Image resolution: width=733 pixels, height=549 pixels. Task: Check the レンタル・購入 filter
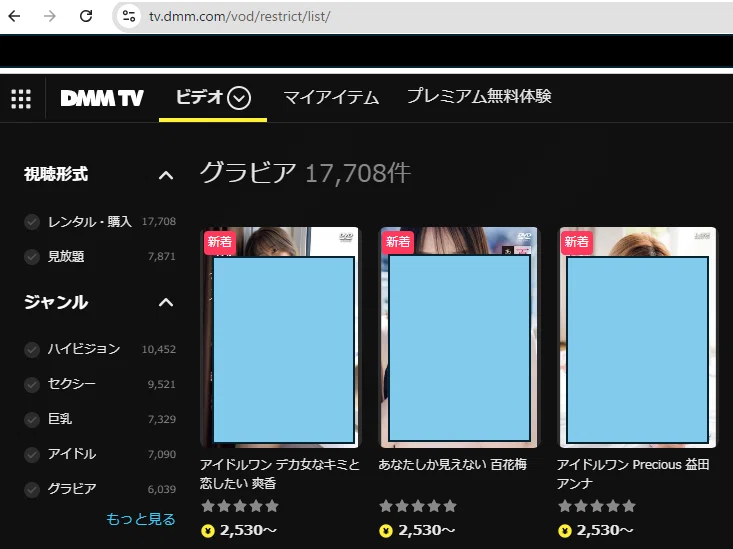point(32,222)
